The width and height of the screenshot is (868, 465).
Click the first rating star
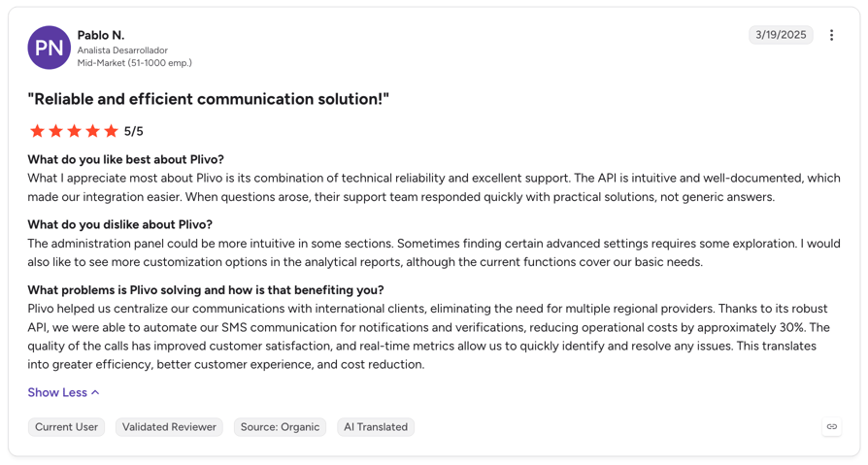[37, 131]
